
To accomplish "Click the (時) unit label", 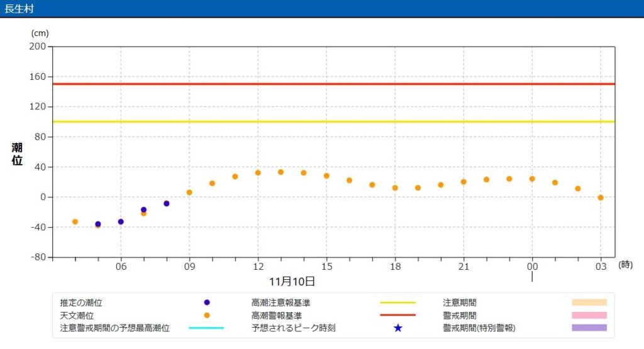I will (x=626, y=265).
